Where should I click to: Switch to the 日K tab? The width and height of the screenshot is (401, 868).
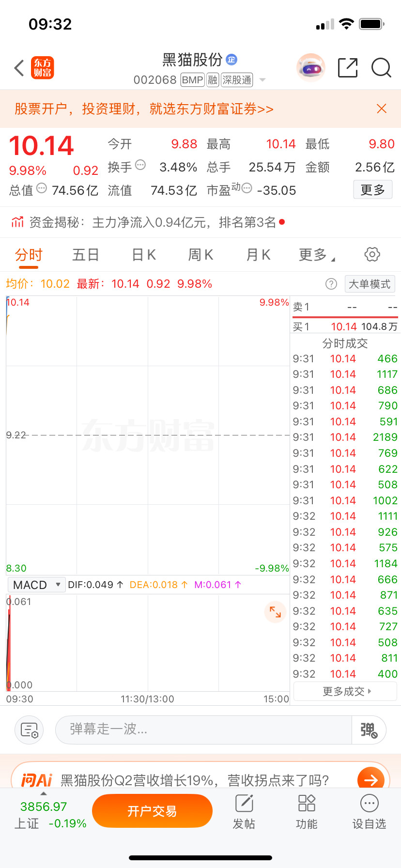tap(144, 255)
